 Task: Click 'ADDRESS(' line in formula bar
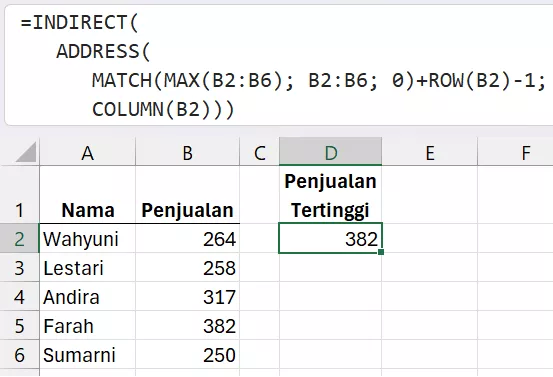[103, 51]
